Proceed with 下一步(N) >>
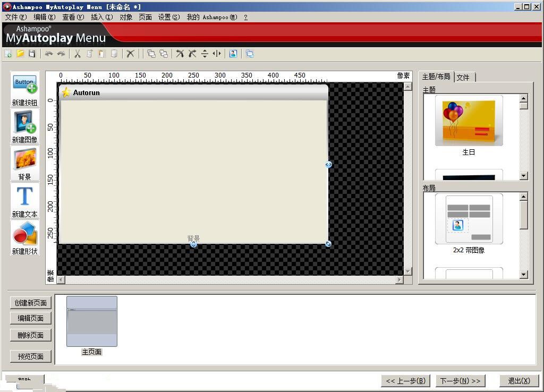The image size is (544, 392). click(460, 381)
